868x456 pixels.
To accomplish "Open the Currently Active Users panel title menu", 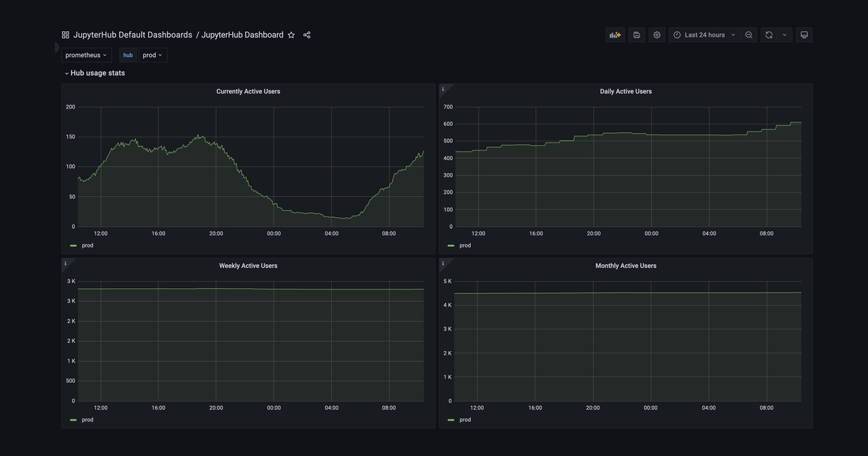I will click(248, 91).
